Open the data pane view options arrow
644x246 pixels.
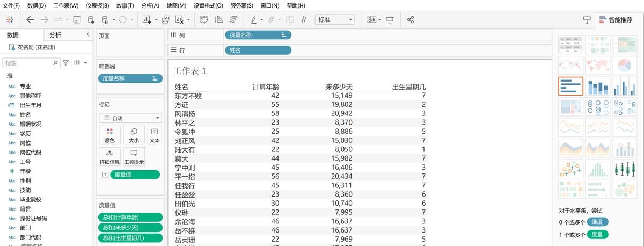pos(85,63)
